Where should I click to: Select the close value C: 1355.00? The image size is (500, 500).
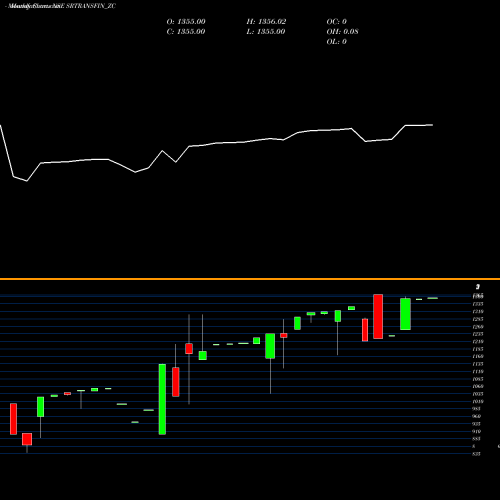pos(186,32)
